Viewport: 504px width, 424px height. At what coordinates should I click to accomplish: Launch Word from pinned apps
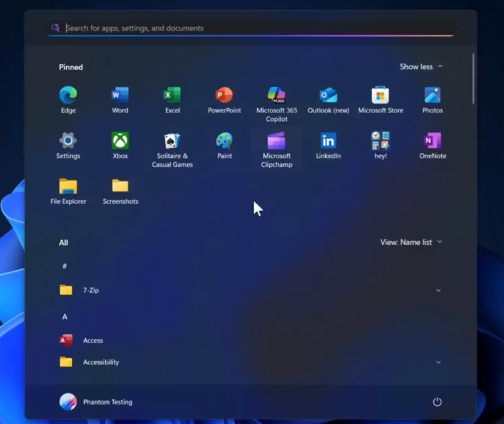(120, 100)
